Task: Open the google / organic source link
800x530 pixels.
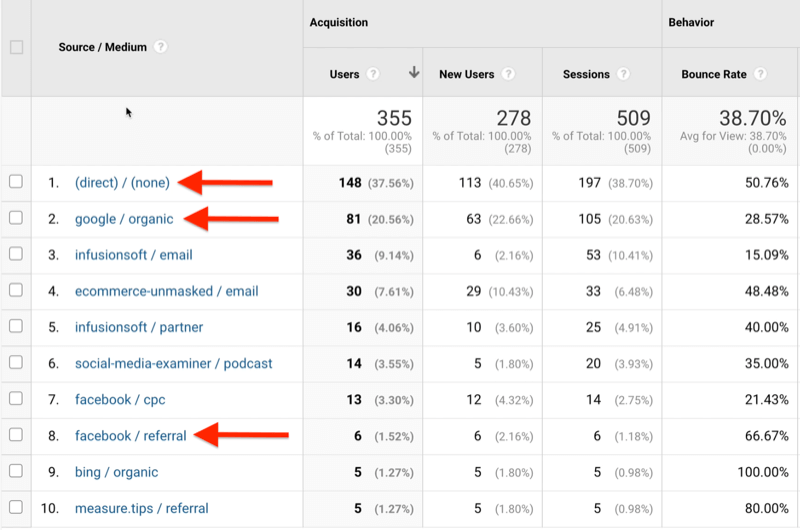Action: 124,219
